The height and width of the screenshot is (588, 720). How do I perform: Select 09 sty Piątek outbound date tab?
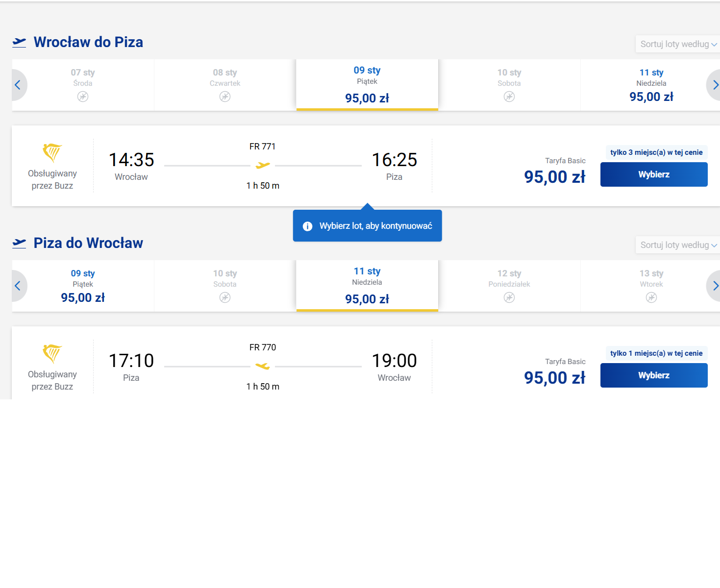(x=367, y=85)
